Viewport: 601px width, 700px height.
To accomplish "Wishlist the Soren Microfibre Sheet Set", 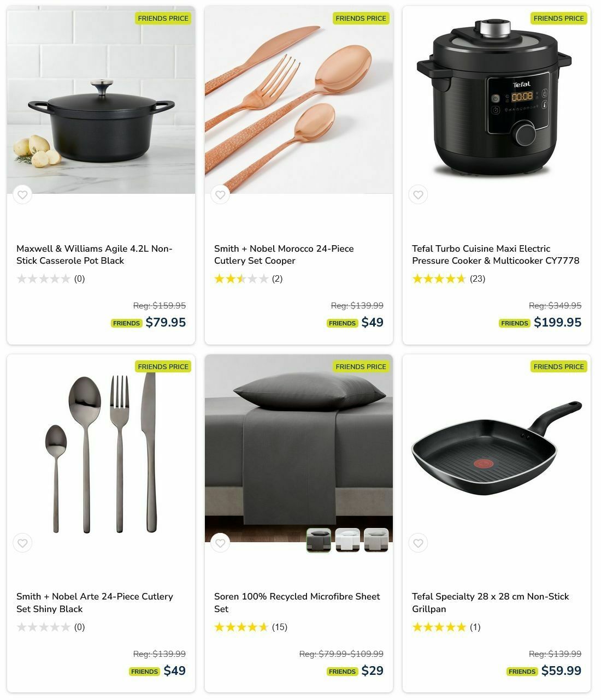I will (220, 543).
